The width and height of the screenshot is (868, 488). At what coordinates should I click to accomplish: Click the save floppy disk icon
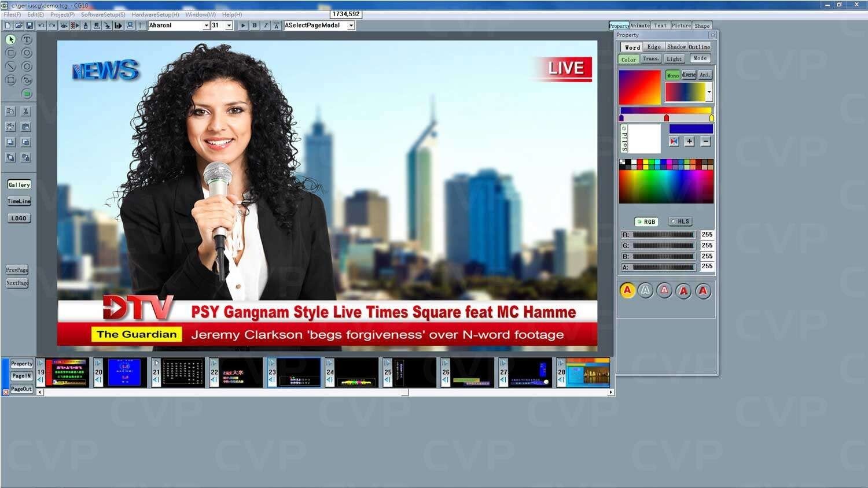click(x=30, y=25)
